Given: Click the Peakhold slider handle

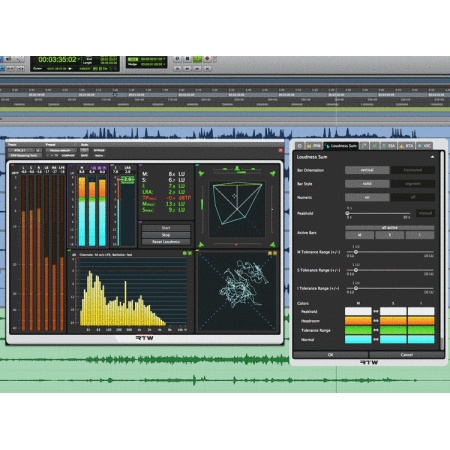Looking at the screenshot, I should point(348,213).
